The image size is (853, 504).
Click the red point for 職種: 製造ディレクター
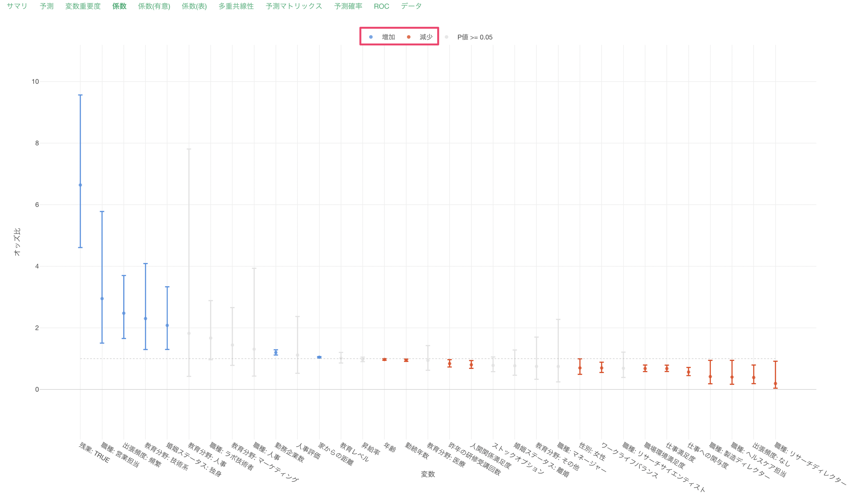(x=710, y=377)
